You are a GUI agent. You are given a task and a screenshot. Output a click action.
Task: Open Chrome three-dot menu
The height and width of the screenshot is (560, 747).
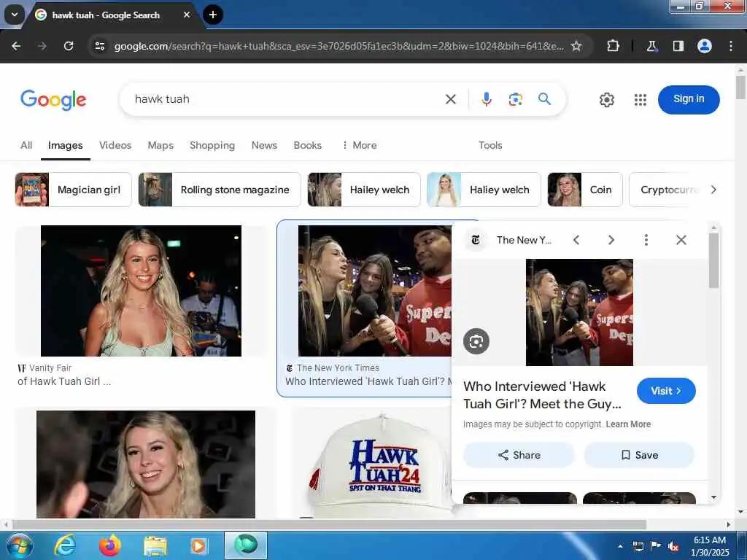[x=731, y=46]
